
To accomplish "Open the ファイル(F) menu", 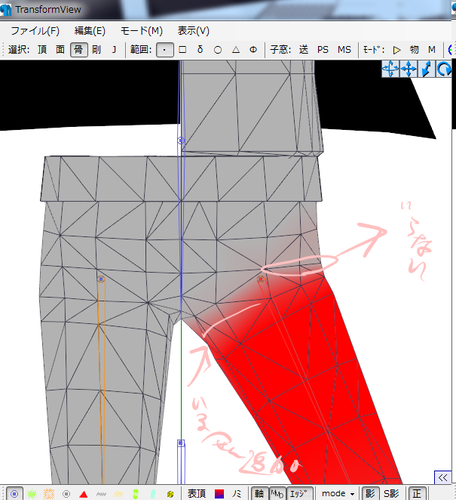I will (35, 31).
